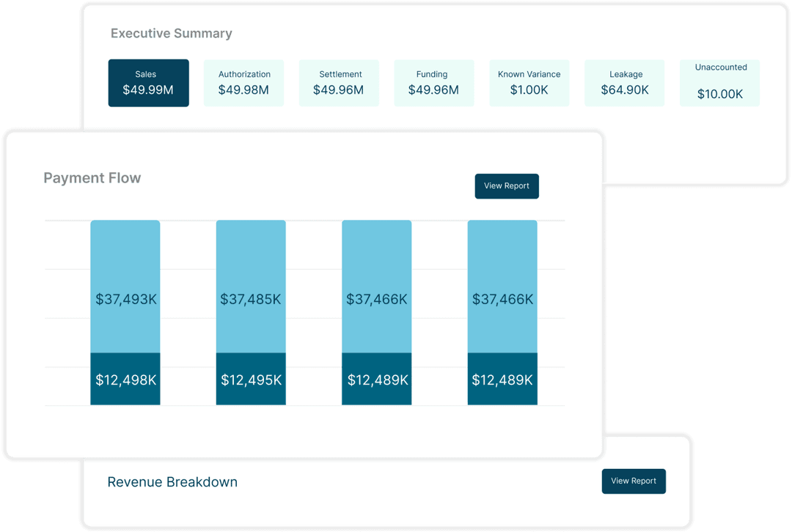The height and width of the screenshot is (532, 792).
Task: Click View Report in Payment Flow panel
Action: 507,186
